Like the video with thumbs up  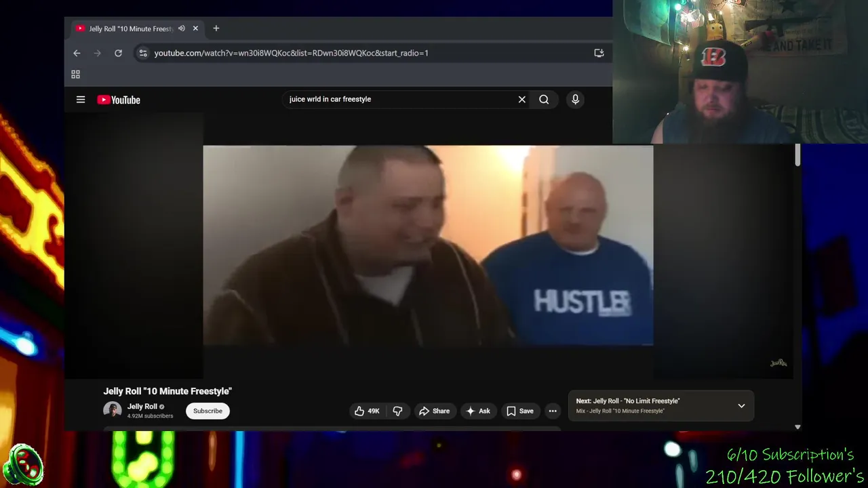click(x=367, y=411)
